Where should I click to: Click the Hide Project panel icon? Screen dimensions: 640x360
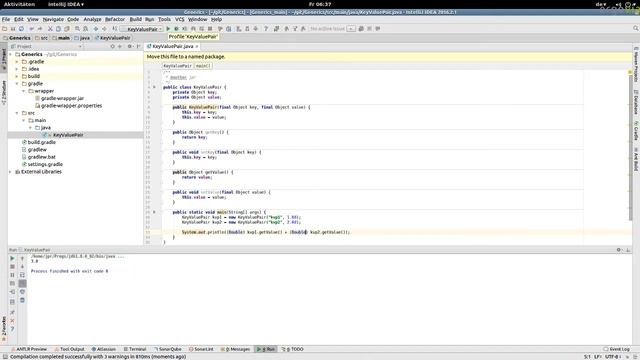pyautogui.click(x=139, y=47)
